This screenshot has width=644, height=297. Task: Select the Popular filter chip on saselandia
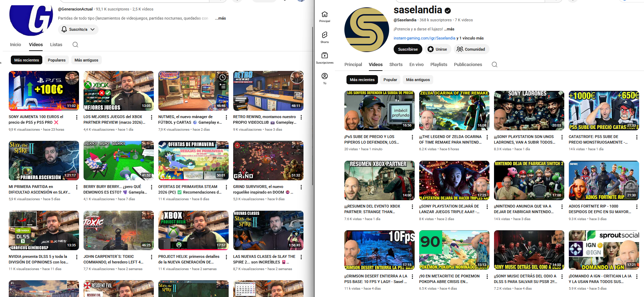tap(390, 80)
